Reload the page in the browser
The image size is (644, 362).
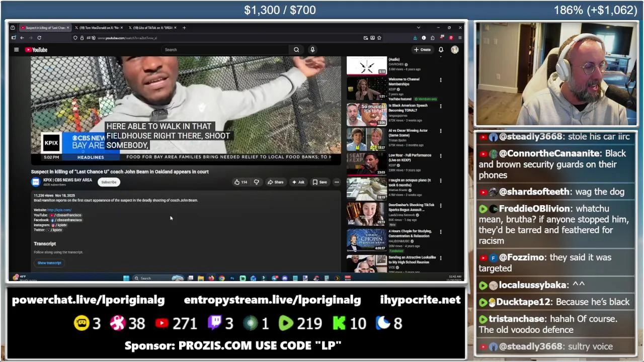coord(39,38)
